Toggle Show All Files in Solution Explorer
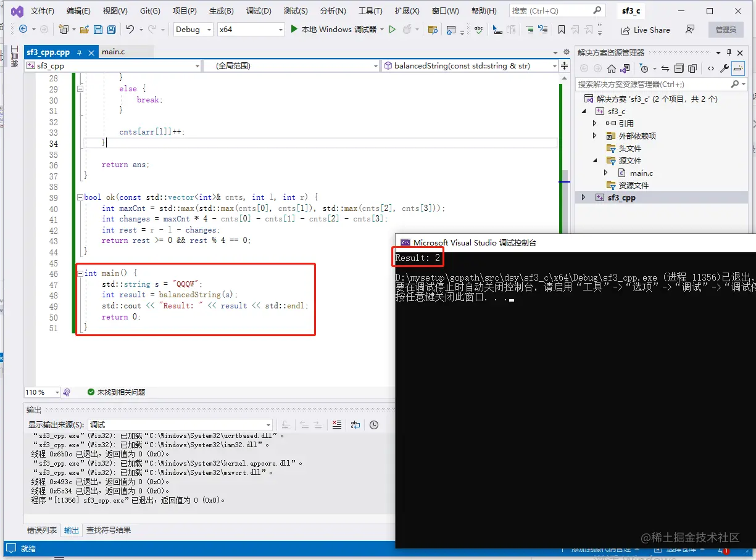 pos(692,68)
